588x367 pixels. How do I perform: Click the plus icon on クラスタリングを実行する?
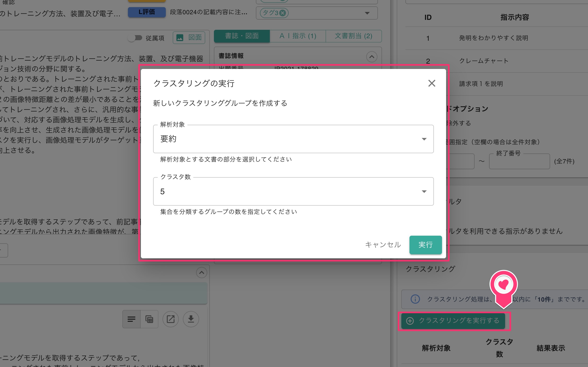tap(410, 321)
